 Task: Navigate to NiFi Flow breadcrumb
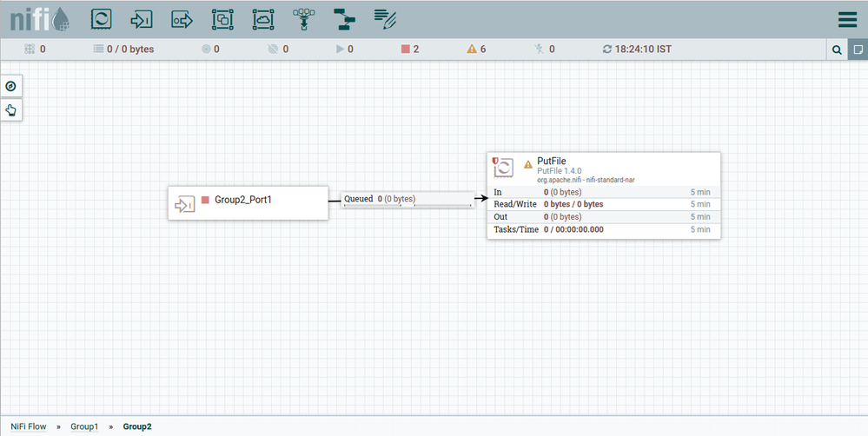pos(29,426)
